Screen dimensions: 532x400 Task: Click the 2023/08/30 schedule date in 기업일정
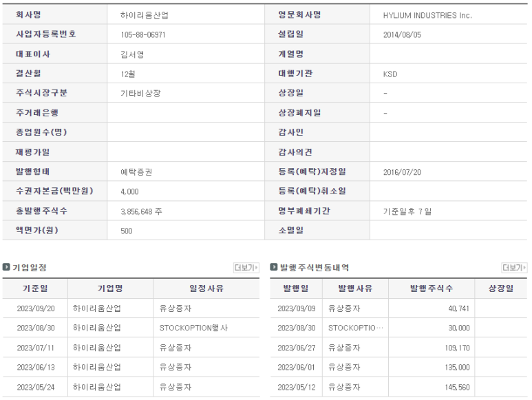[36, 328]
